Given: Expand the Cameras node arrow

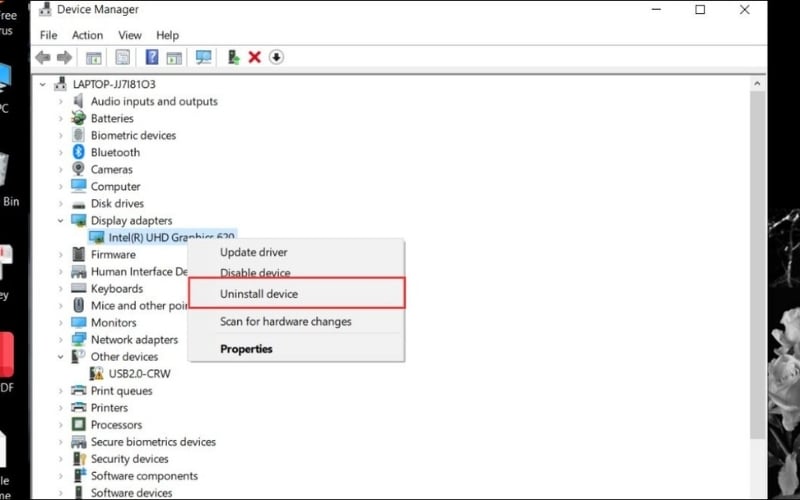Looking at the screenshot, I should click(x=61, y=169).
